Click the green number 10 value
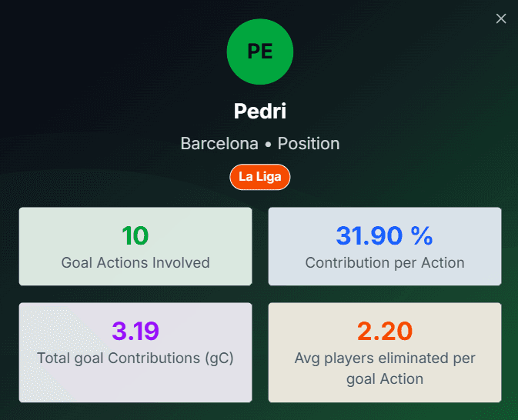Image resolution: width=518 pixels, height=420 pixels. coord(135,235)
